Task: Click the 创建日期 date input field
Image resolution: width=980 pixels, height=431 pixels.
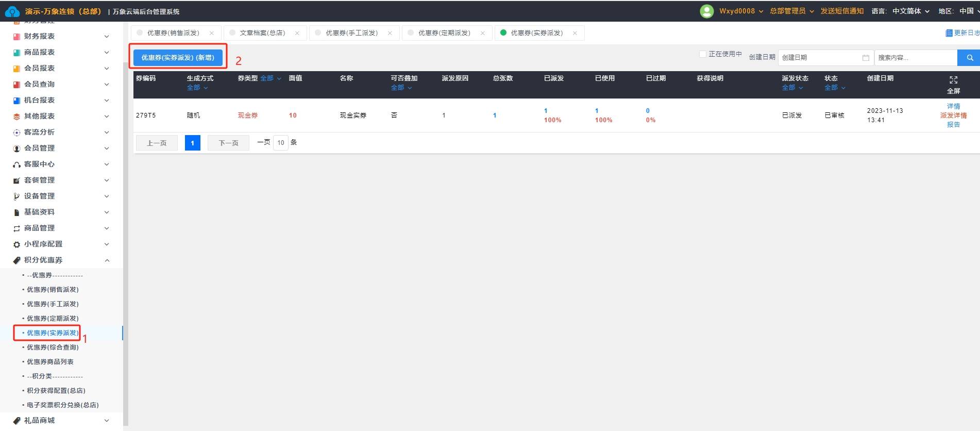Action: tap(825, 58)
